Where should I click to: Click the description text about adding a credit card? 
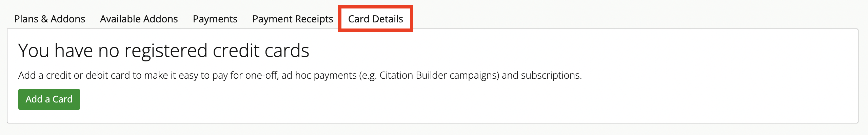300,75
